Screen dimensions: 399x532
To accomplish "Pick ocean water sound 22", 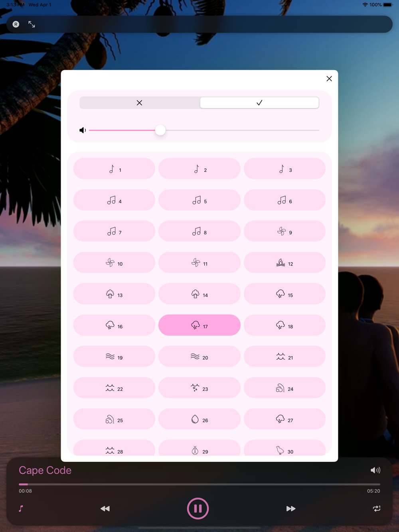I will [x=114, y=388].
